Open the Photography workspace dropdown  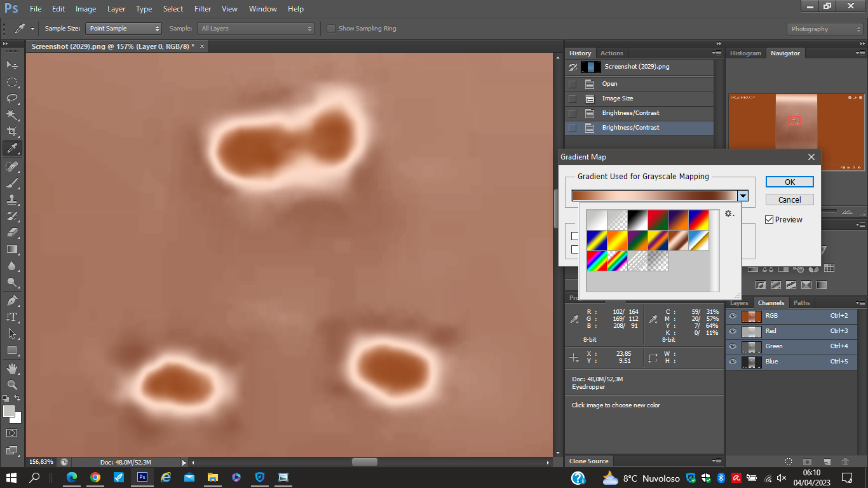coord(825,29)
